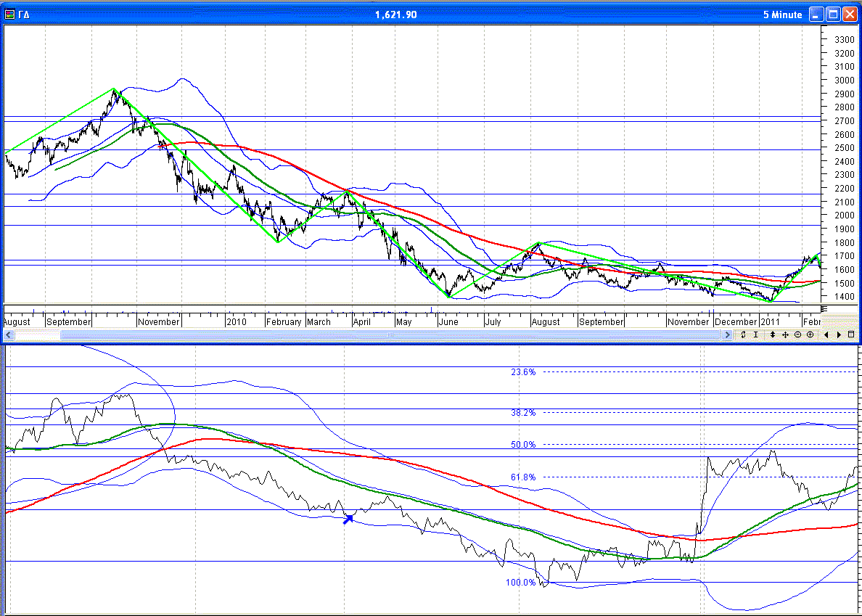The height and width of the screenshot is (616, 862).
Task: Select the 61.8% Fibonacci level label
Action: click(x=523, y=477)
